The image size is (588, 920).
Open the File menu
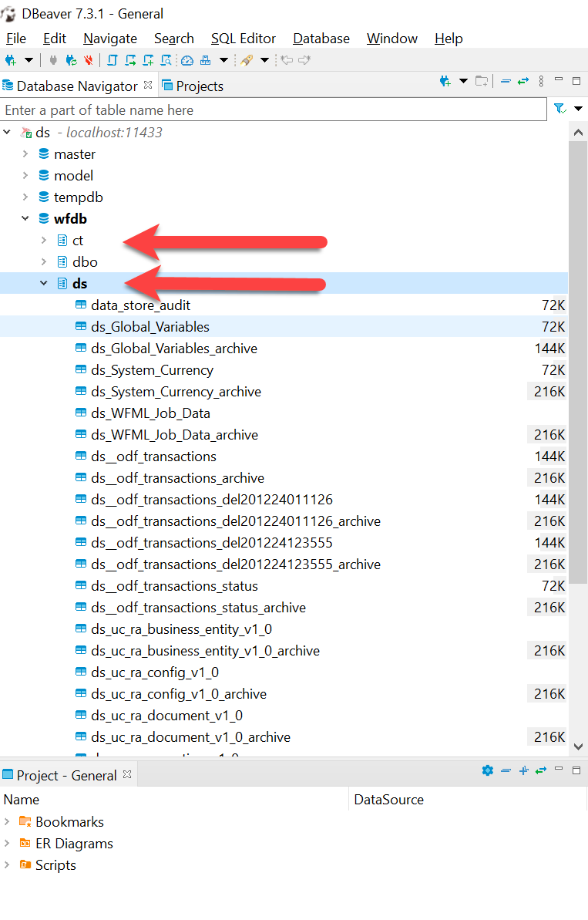(x=16, y=39)
